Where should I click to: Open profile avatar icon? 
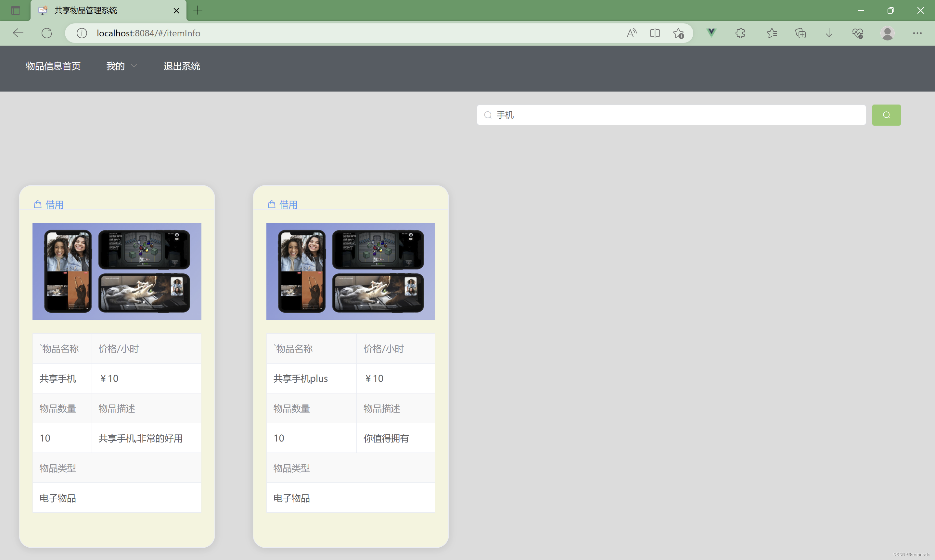(x=887, y=33)
